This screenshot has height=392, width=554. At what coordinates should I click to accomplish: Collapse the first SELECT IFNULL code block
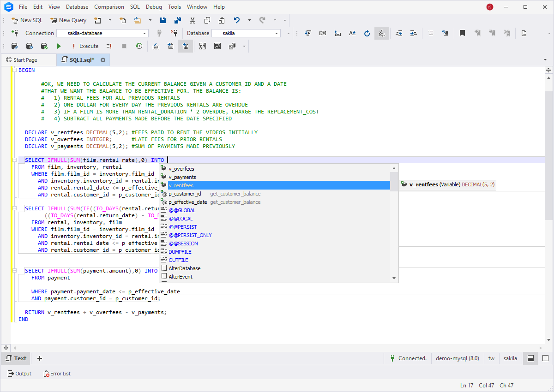[x=15, y=160]
